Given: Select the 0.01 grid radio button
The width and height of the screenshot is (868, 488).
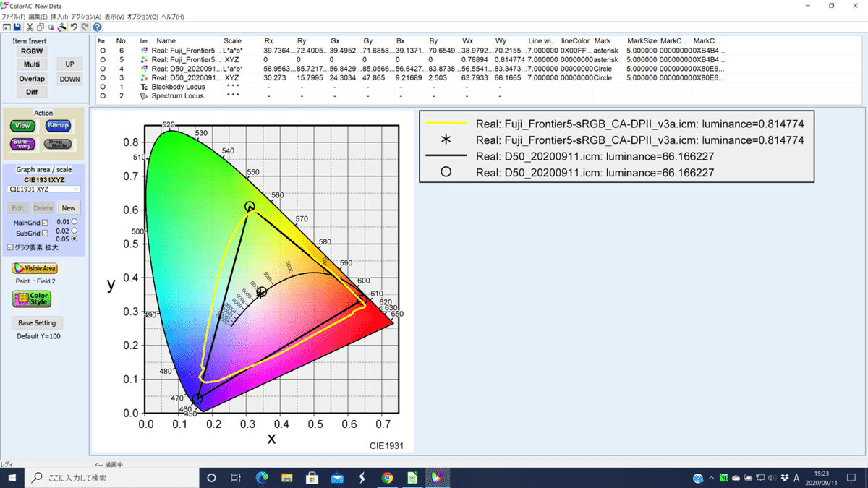Looking at the screenshot, I should tap(74, 221).
